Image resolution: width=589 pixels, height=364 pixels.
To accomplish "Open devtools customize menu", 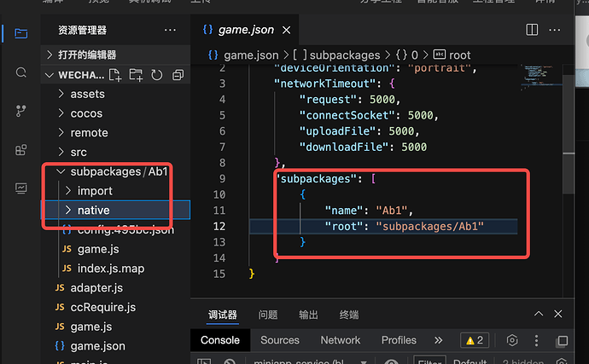I will (x=536, y=340).
